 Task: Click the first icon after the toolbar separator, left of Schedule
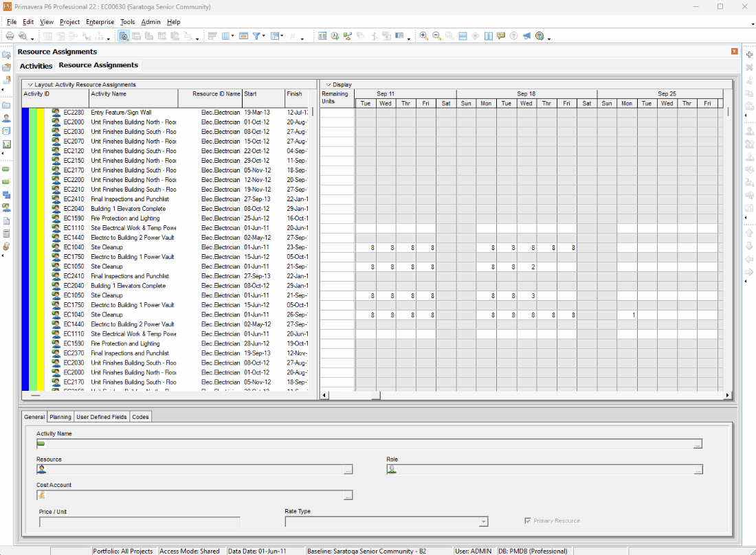[322, 36]
